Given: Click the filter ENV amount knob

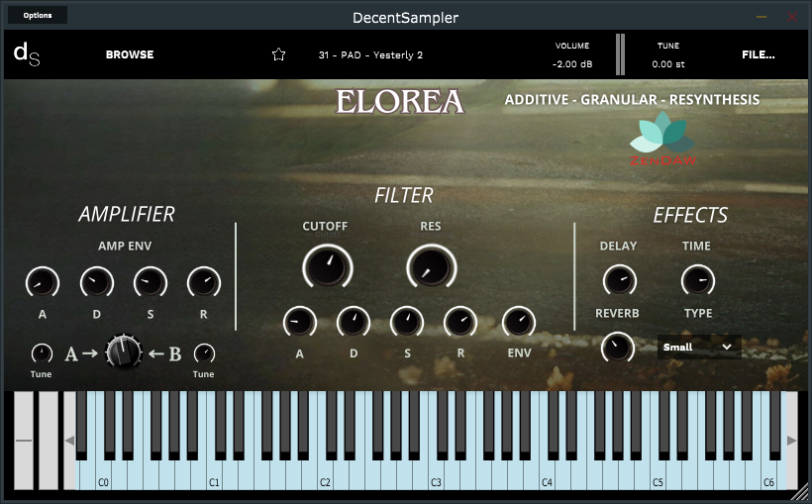Looking at the screenshot, I should click(x=519, y=322).
